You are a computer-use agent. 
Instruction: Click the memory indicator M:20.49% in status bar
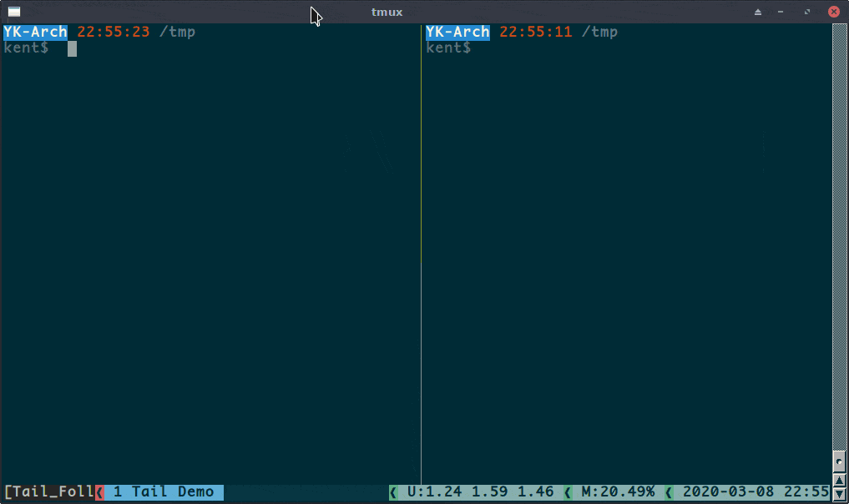[619, 492]
